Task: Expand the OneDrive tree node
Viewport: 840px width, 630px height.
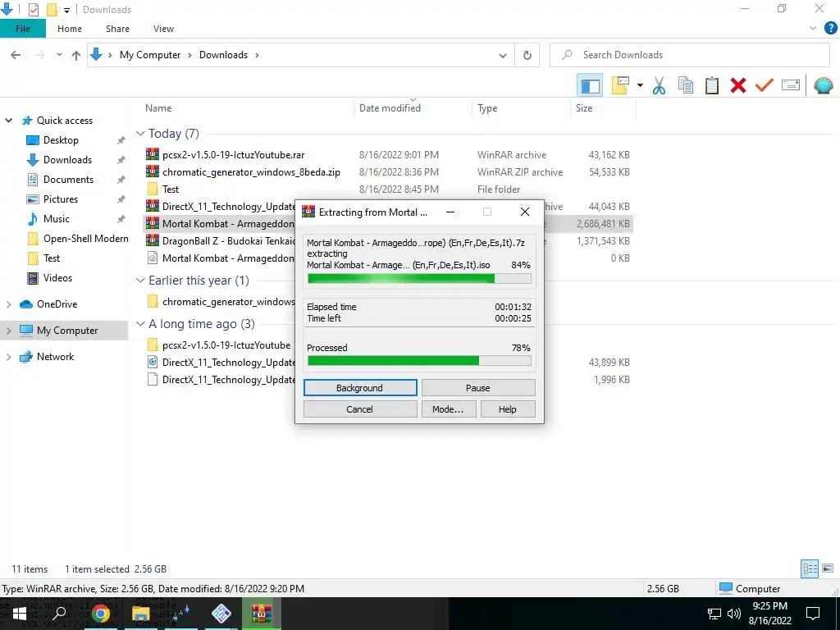Action: (8, 304)
